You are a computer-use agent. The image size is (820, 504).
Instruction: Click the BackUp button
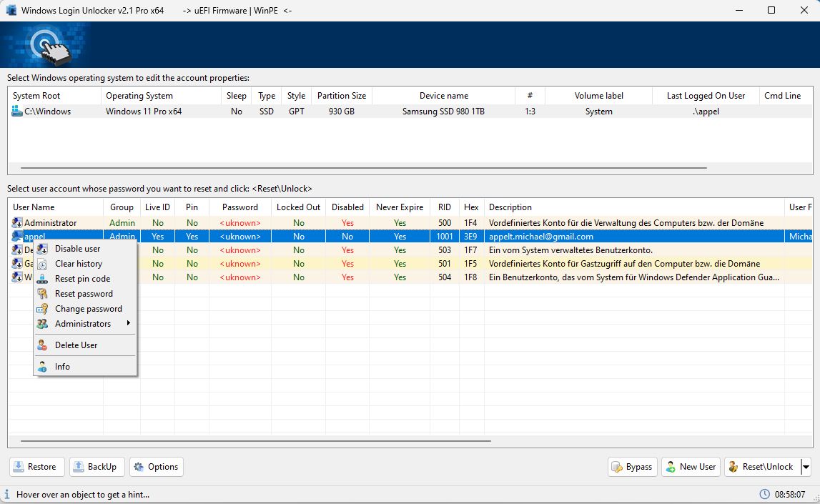[96, 467]
